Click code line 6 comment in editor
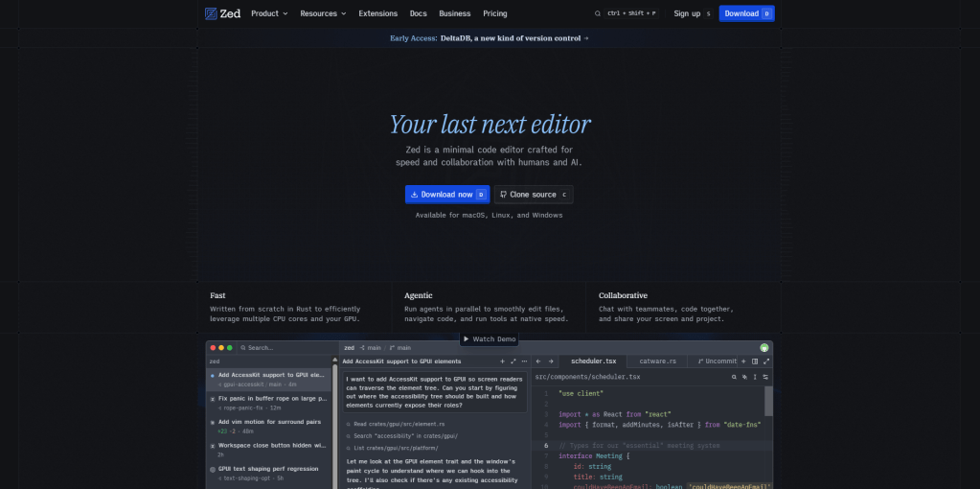 coord(639,446)
